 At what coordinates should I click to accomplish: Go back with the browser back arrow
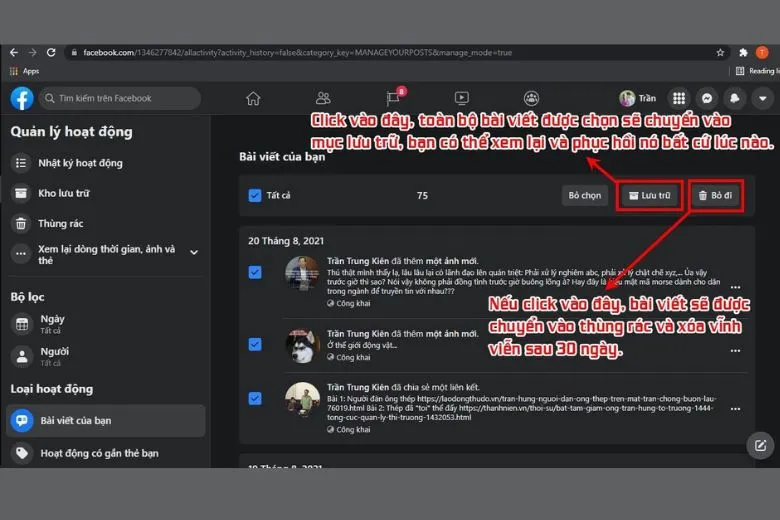[14, 52]
